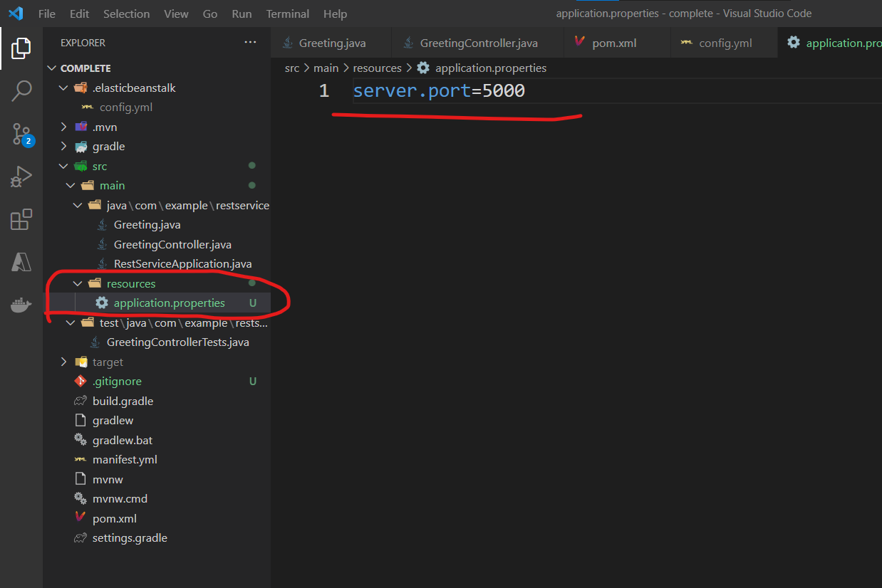Click the file icon next to mvnw

pos(81,479)
